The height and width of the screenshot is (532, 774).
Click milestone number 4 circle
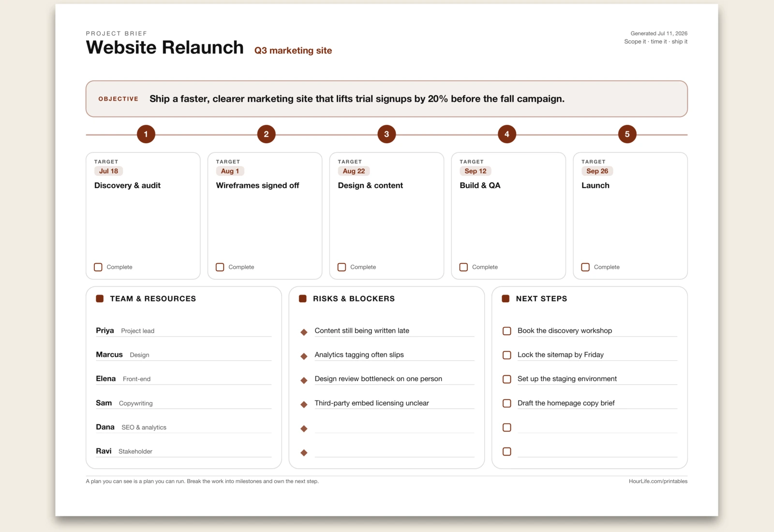507,134
